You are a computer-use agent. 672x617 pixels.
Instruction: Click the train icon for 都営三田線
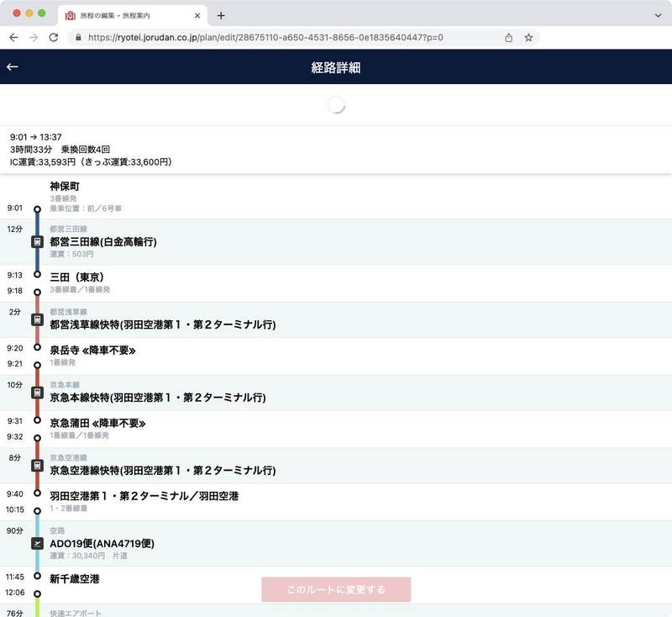[x=37, y=242]
